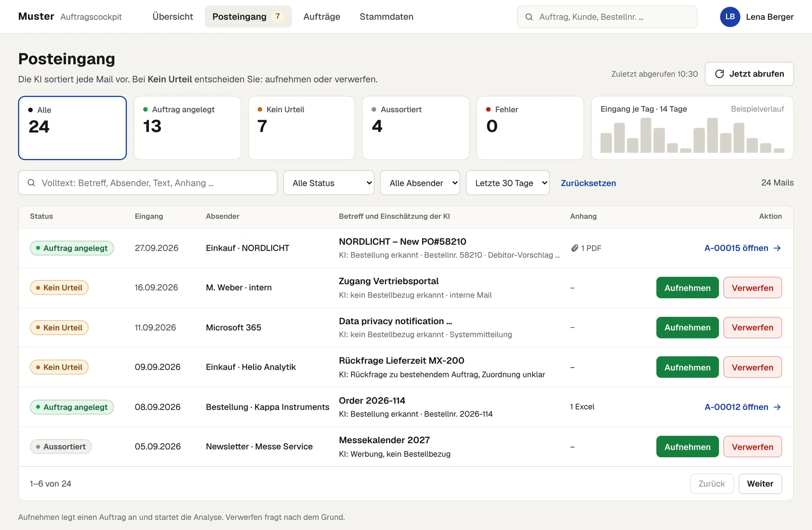Click the arrow beside A-00015 öffnen
Viewport: 812px width, 530px height.
click(777, 248)
